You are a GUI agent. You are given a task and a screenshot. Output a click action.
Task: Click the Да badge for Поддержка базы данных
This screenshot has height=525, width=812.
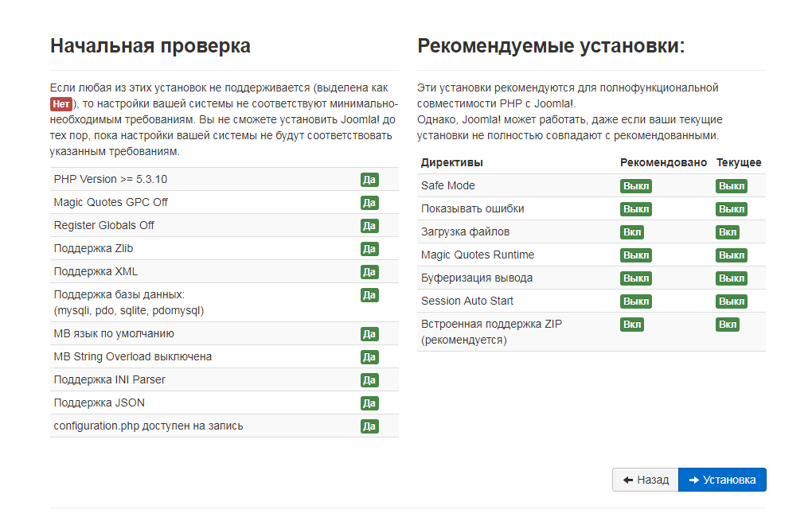(x=369, y=295)
